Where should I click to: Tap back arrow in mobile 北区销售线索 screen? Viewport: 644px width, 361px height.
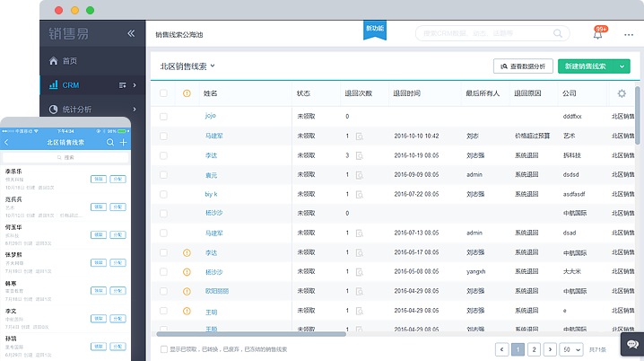click(x=6, y=142)
